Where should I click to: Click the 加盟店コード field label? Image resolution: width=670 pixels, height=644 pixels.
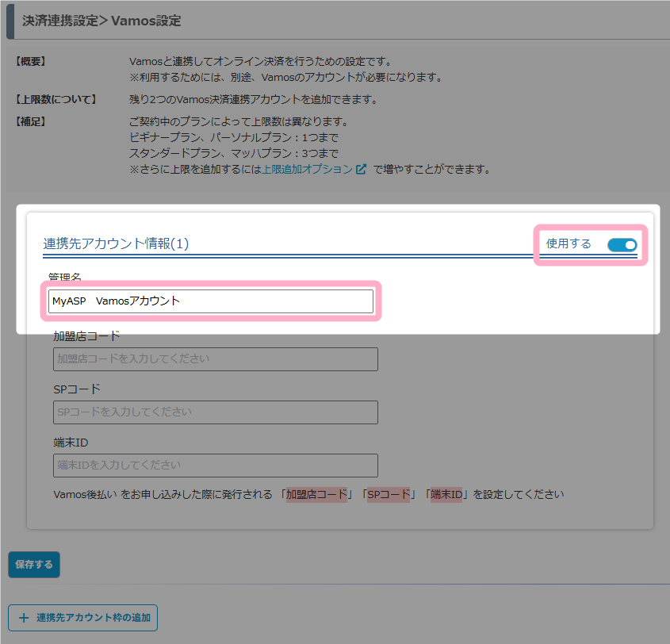86,336
